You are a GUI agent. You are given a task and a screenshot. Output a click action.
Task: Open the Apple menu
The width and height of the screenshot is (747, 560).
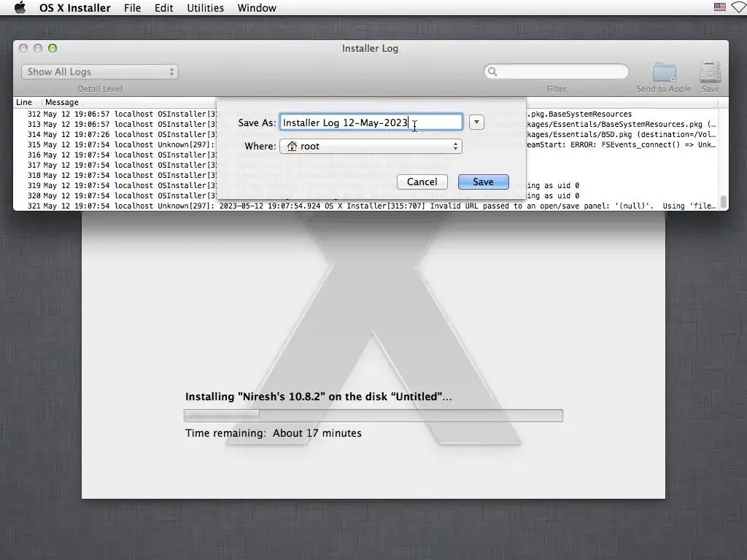[20, 7]
